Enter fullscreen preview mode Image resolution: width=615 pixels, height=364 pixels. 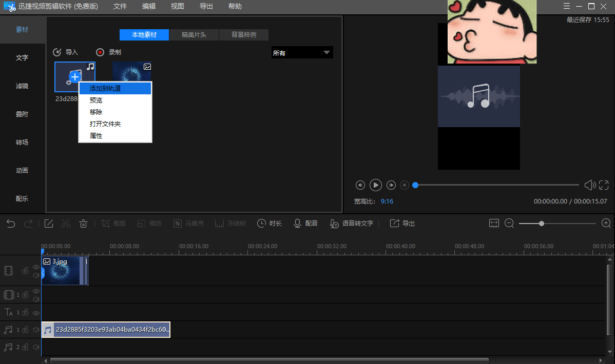click(x=604, y=185)
